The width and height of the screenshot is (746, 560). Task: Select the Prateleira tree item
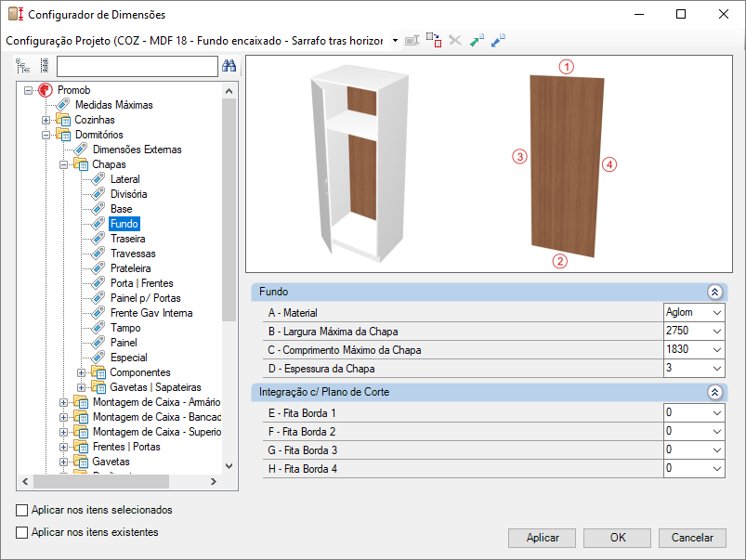[x=130, y=268]
